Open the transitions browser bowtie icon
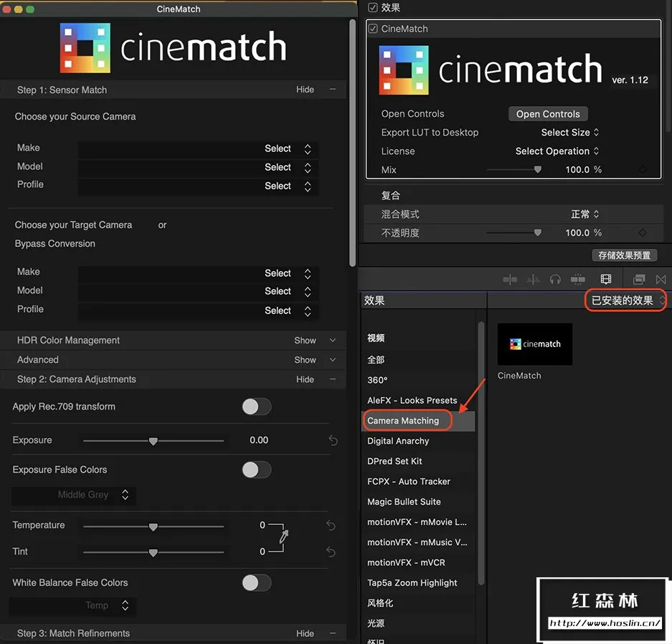The height and width of the screenshot is (644, 672). pyautogui.click(x=661, y=279)
